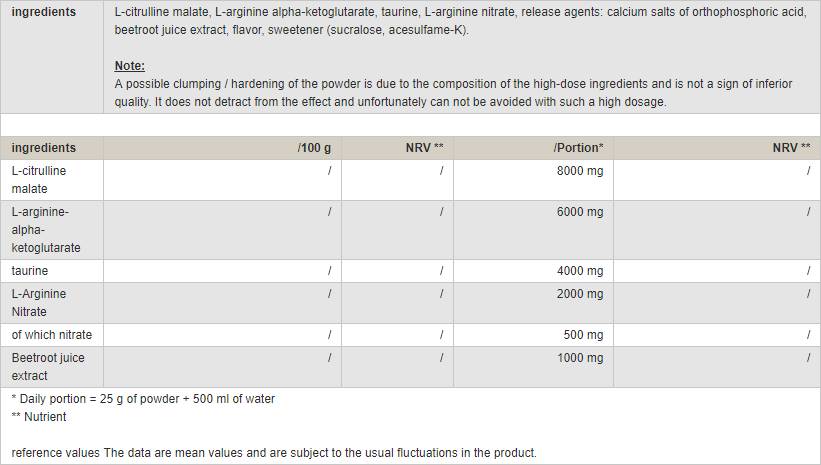Click the "/Portion*" column header
The height and width of the screenshot is (465, 821).
(578, 148)
